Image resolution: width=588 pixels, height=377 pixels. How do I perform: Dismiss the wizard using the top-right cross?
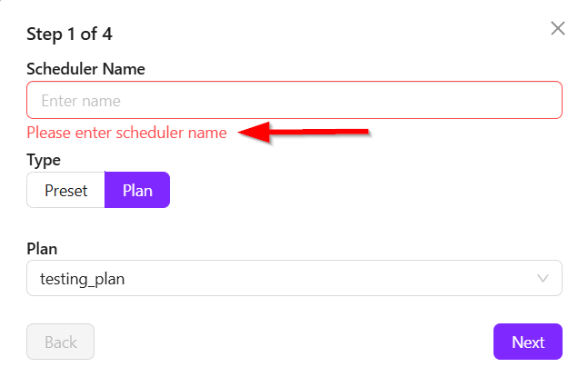[x=558, y=28]
